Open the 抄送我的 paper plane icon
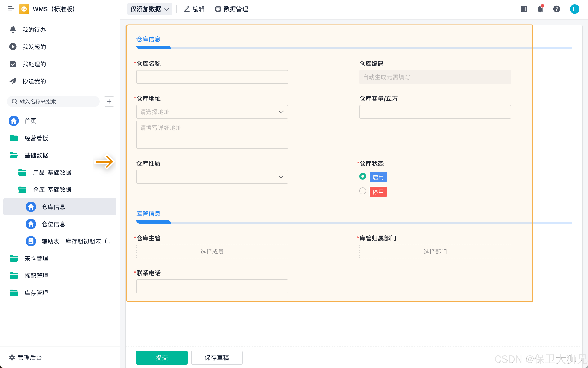The image size is (588, 368). point(13,81)
